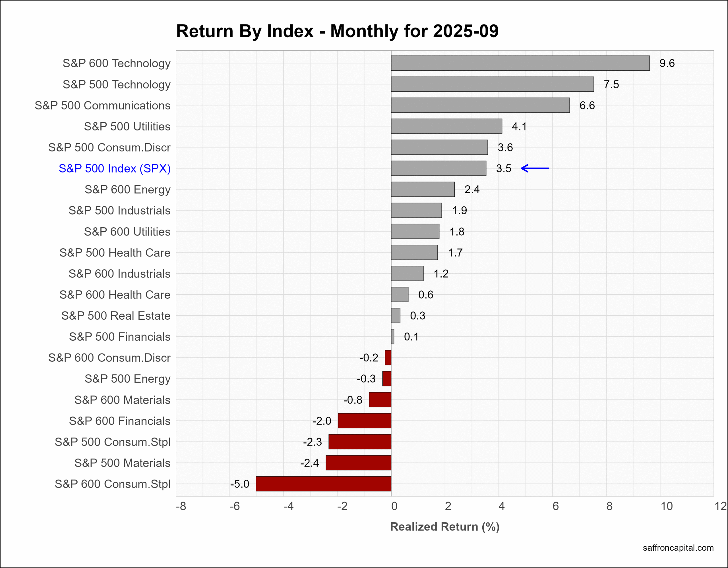Select the S&P 500 Utilities bar
This screenshot has width=728, height=568.
pyautogui.click(x=446, y=126)
